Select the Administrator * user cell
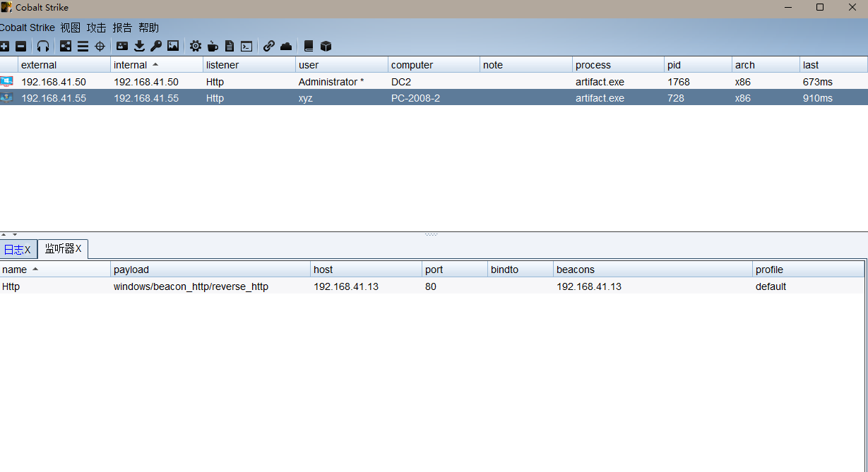Viewport: 868px width, 472px height. 342,82
